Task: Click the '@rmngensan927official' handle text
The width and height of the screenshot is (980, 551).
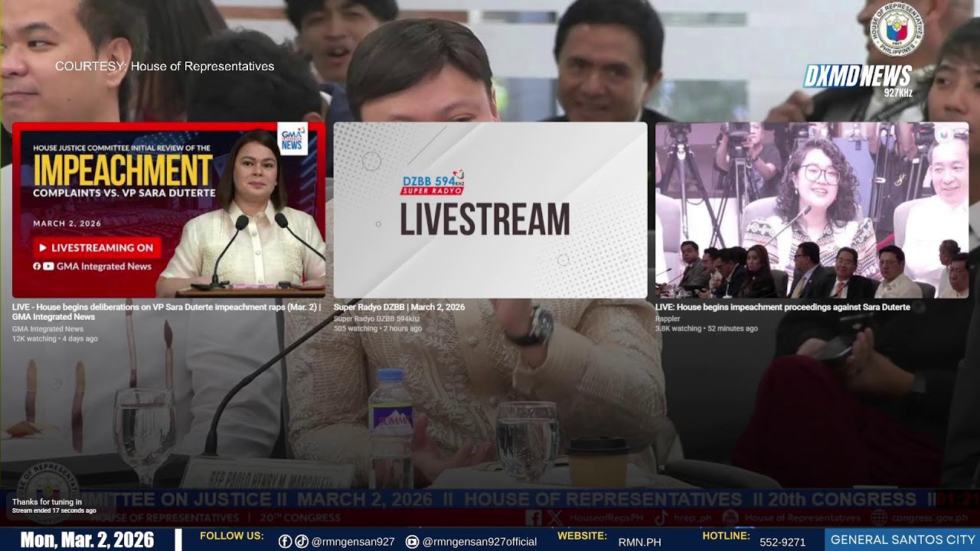Action: pos(479,542)
